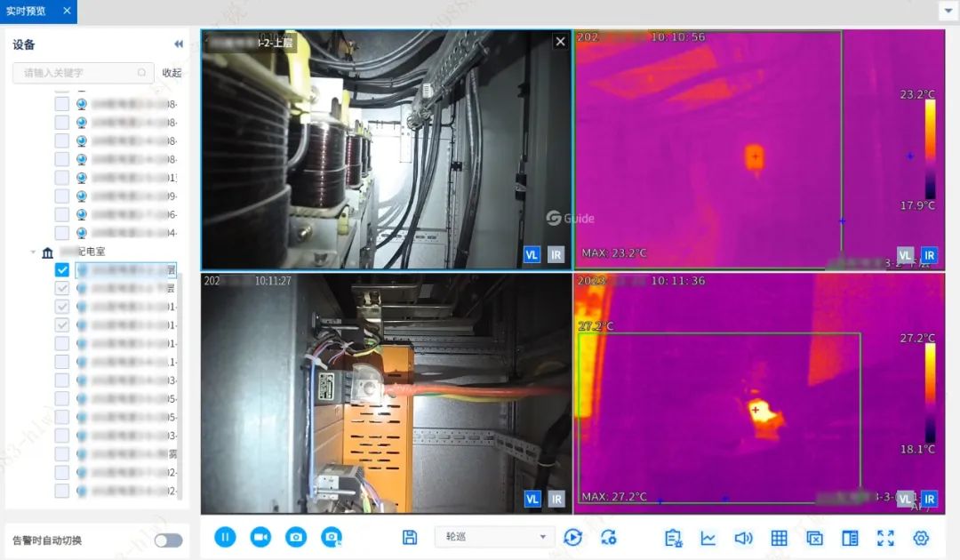Click the device keyword search field
Image resolution: width=960 pixels, height=560 pixels.
(78, 73)
